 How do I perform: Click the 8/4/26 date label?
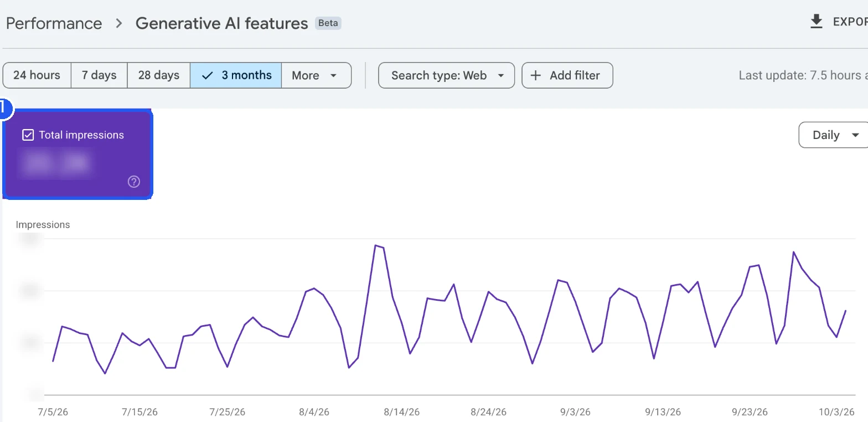pos(314,412)
